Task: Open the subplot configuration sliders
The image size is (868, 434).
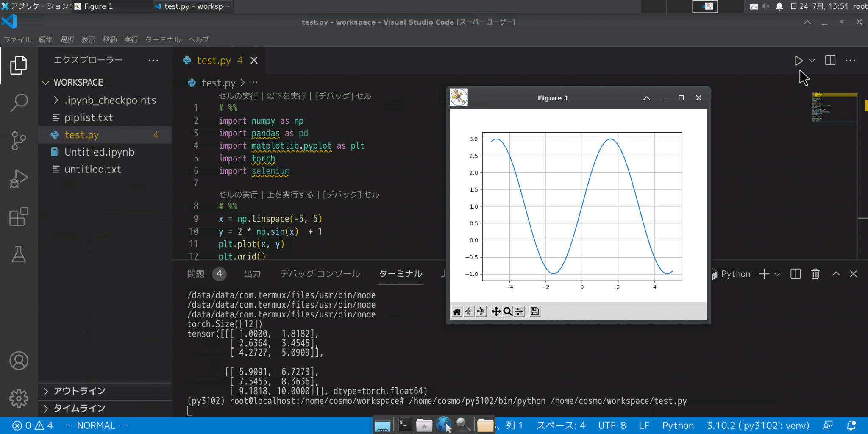Action: pos(519,311)
